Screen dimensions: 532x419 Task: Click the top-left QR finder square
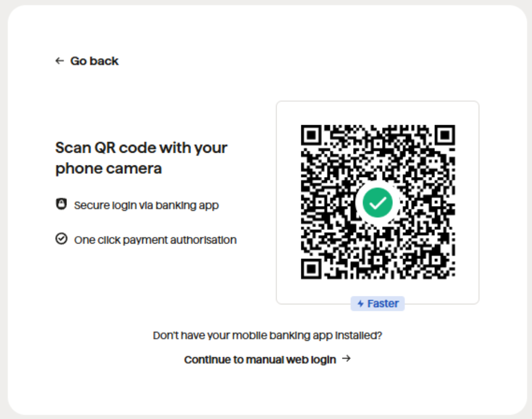311,135
